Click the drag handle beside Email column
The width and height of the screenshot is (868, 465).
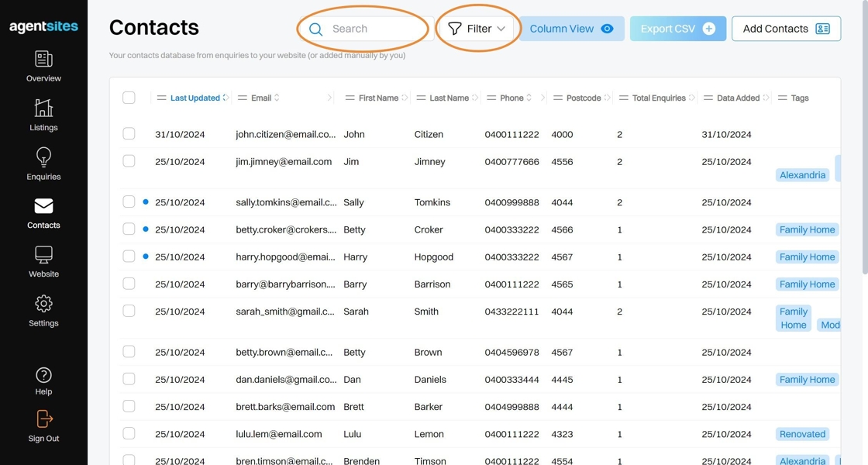coord(242,98)
